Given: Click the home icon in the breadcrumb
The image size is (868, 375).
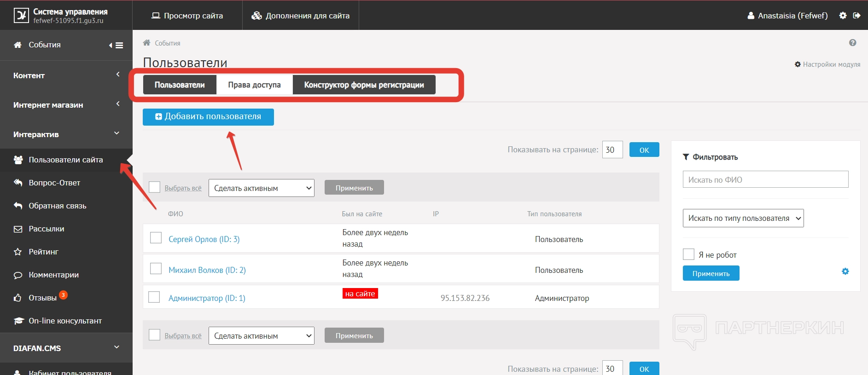Looking at the screenshot, I should click(146, 43).
